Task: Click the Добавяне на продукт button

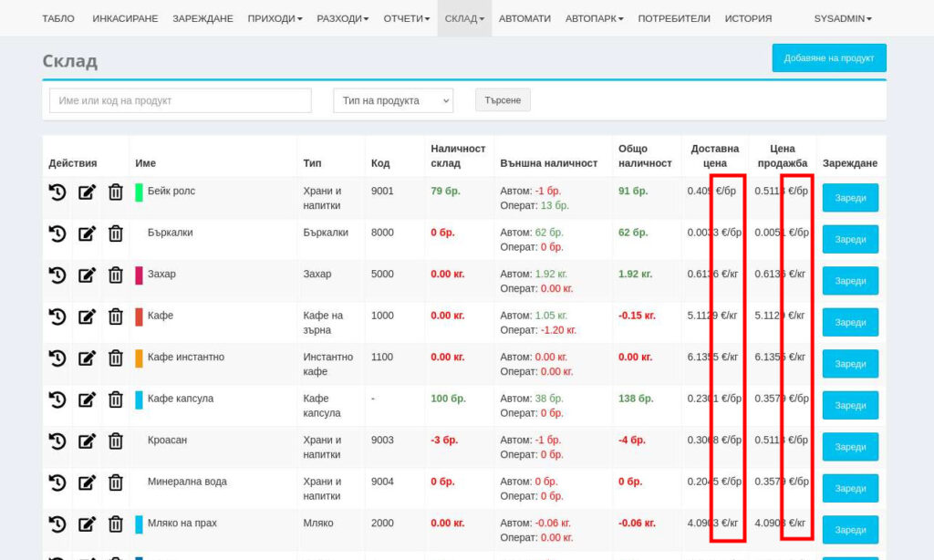Action: (829, 57)
